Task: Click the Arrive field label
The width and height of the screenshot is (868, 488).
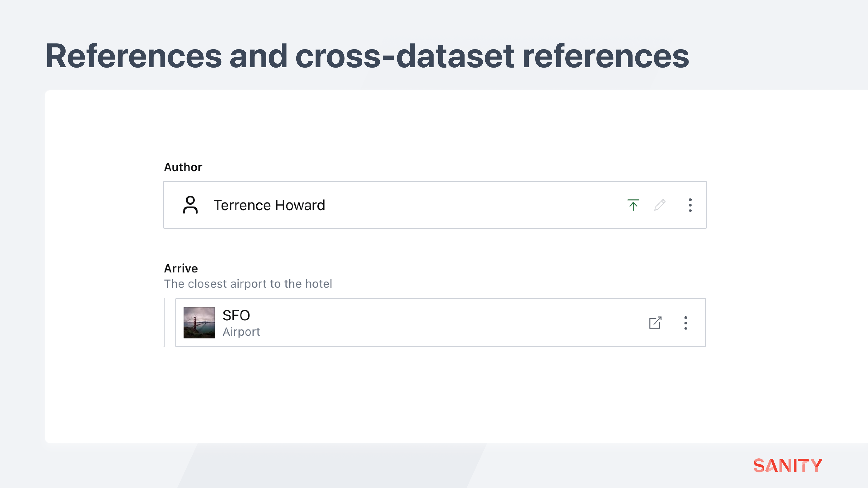Action: pyautogui.click(x=181, y=268)
